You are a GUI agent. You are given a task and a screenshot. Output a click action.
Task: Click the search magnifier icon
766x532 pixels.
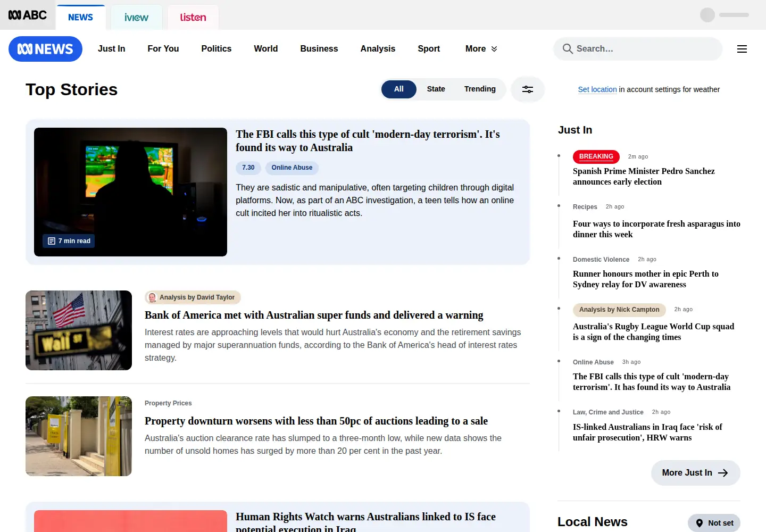click(x=568, y=49)
